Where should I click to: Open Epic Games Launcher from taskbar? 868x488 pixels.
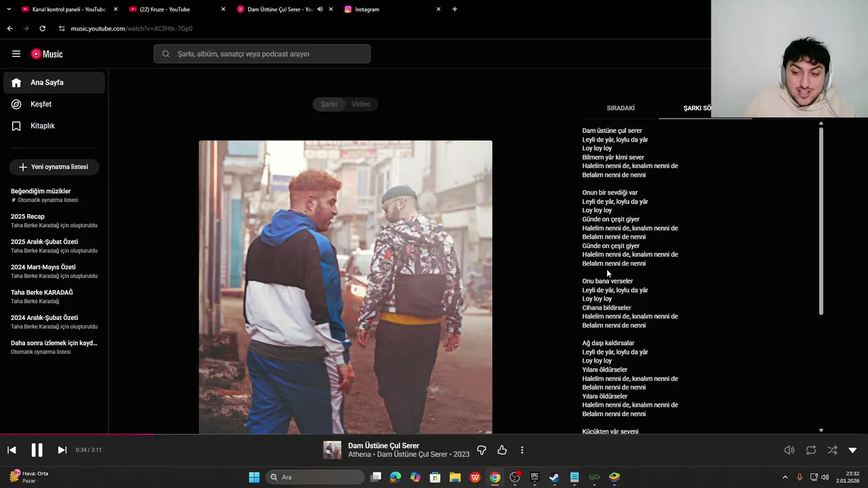pos(534,477)
